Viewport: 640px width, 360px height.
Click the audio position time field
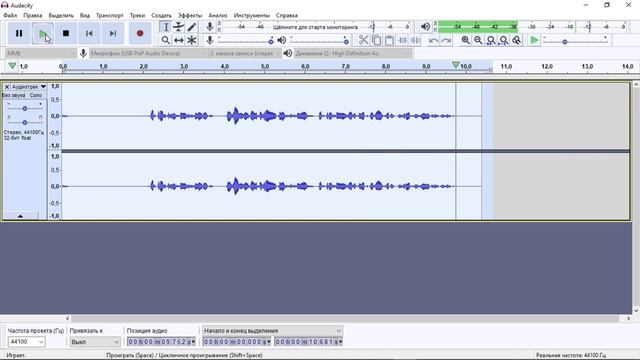click(161, 342)
